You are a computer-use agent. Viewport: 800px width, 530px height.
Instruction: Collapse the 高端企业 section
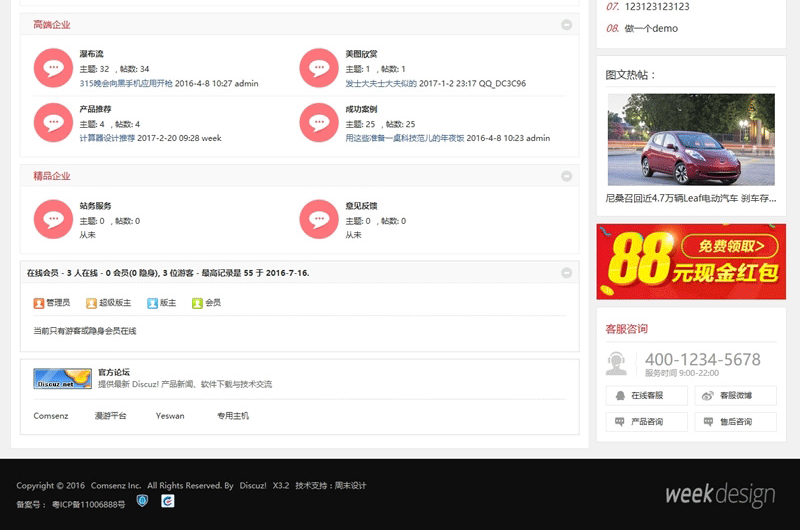(x=566, y=24)
